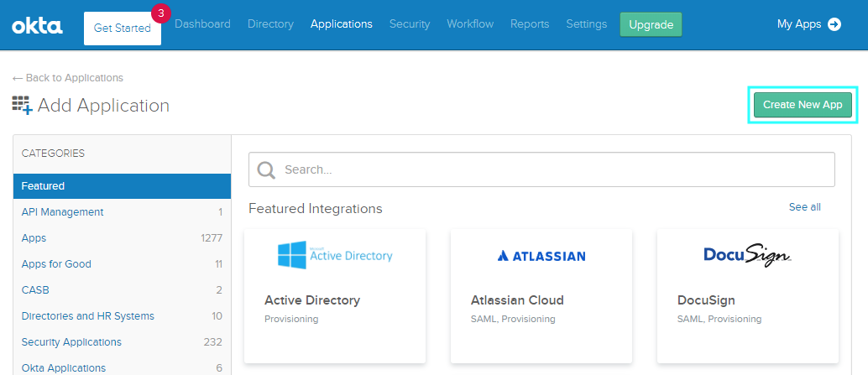Click the Featured Integrations heading
868x375 pixels.
[x=316, y=209]
